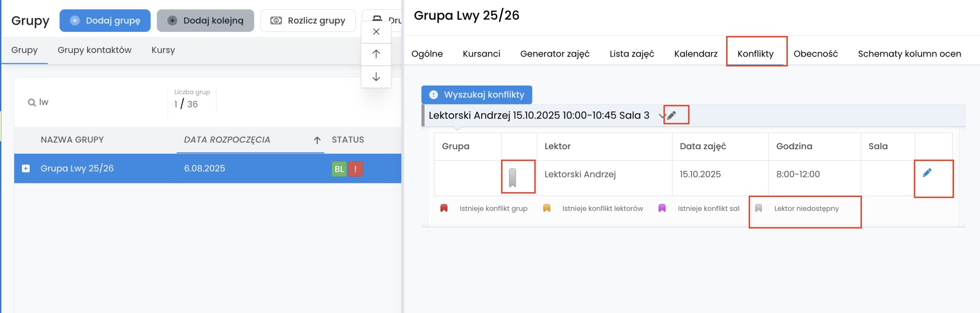Close the floating panel with X icon
The height and width of the screenshot is (313, 980).
click(x=376, y=32)
